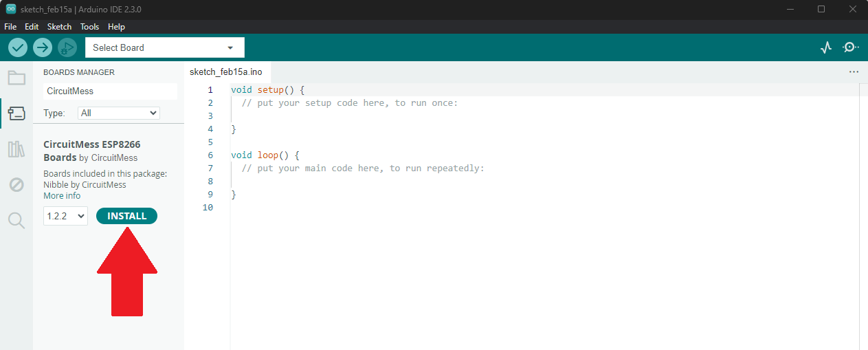
Task: Click the void setup() code line
Action: pyautogui.click(x=267, y=90)
